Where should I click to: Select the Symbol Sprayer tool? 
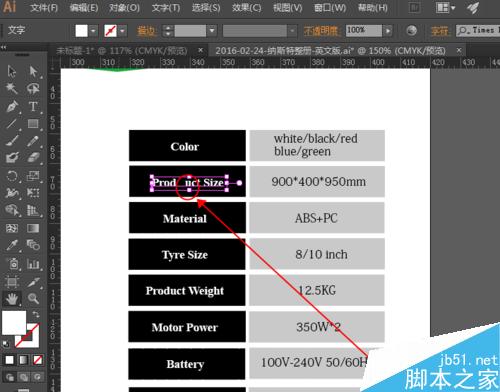pyautogui.click(x=12, y=264)
